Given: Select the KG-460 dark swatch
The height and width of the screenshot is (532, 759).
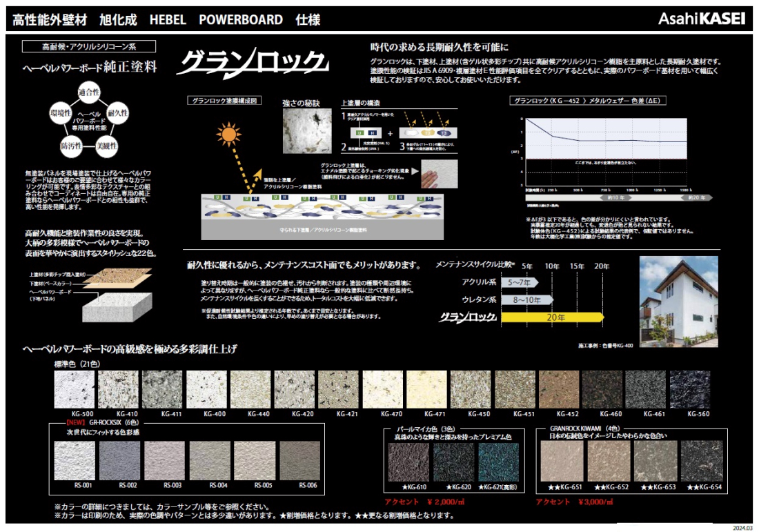Looking at the screenshot, I should (x=602, y=390).
